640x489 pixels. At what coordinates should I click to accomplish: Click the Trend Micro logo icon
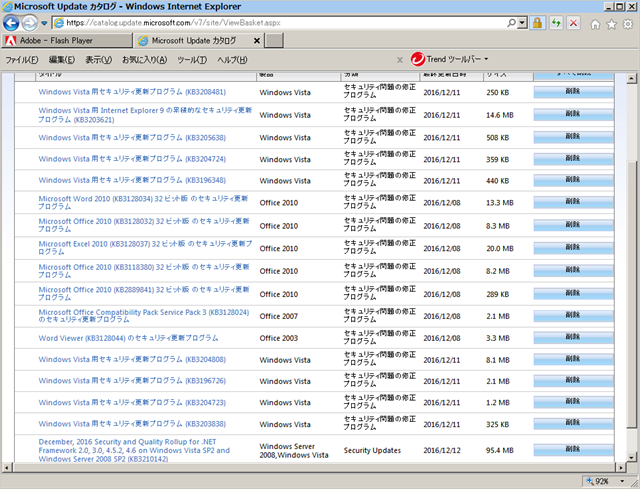(x=418, y=60)
